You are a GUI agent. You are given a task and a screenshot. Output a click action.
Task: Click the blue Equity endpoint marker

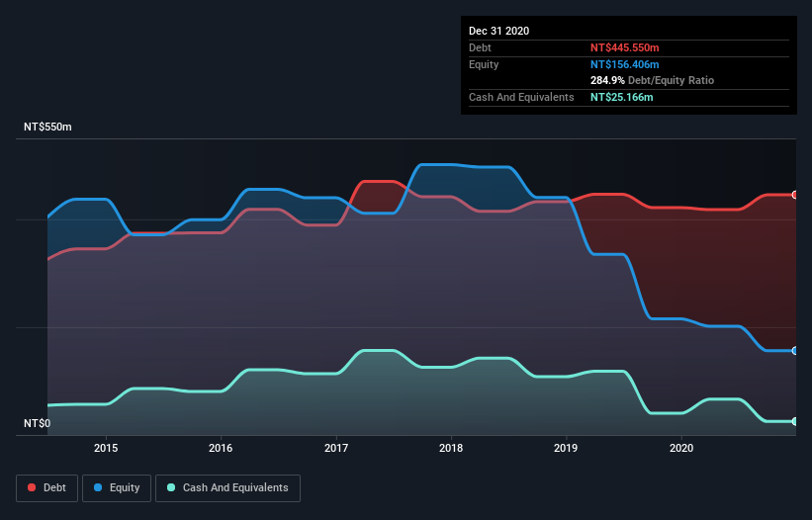tap(795, 351)
